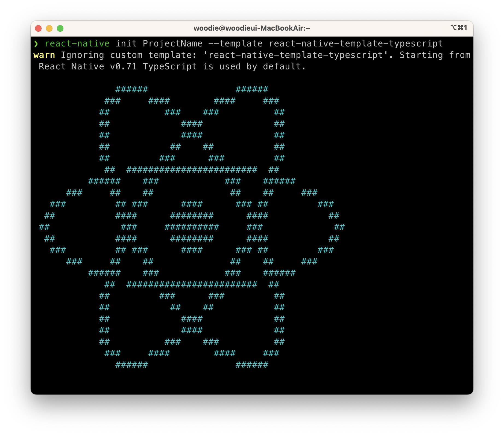This screenshot has height=435, width=504.
Task: Click the --template flag in command
Action: (235, 44)
